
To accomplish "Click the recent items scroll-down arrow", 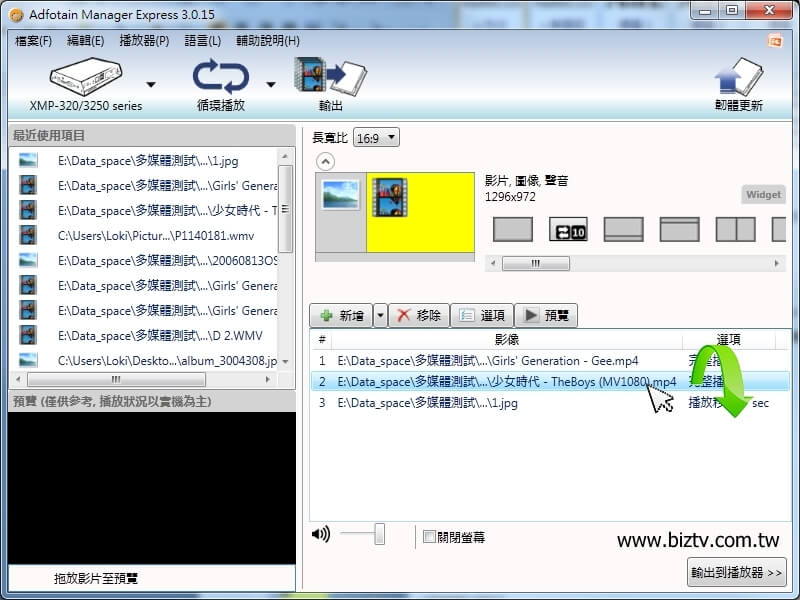I will click(285, 362).
